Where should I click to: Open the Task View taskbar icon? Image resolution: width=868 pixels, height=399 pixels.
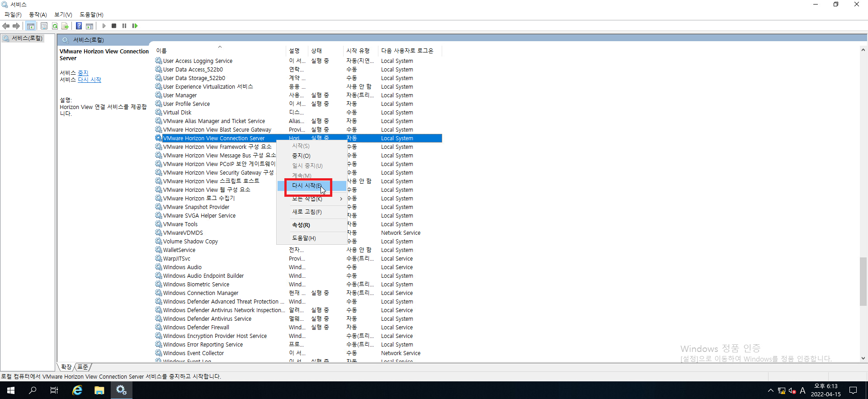point(54,390)
